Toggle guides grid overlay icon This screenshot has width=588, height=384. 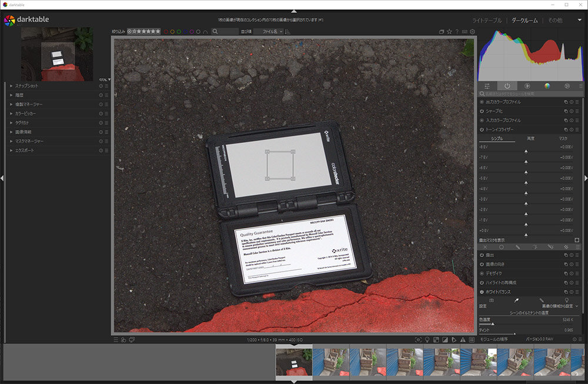click(x=472, y=340)
